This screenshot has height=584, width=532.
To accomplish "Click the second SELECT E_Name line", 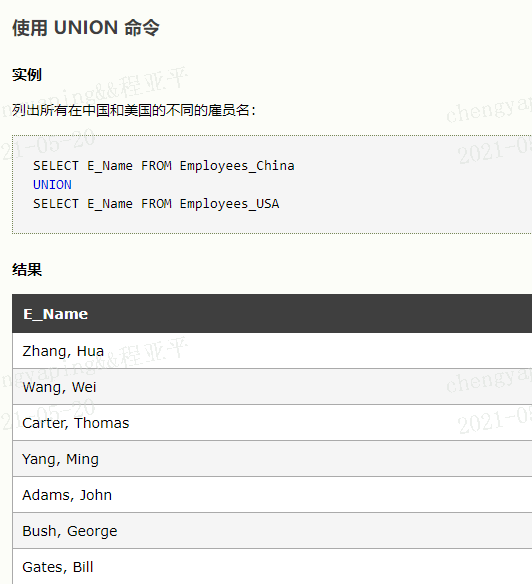I will point(156,204).
